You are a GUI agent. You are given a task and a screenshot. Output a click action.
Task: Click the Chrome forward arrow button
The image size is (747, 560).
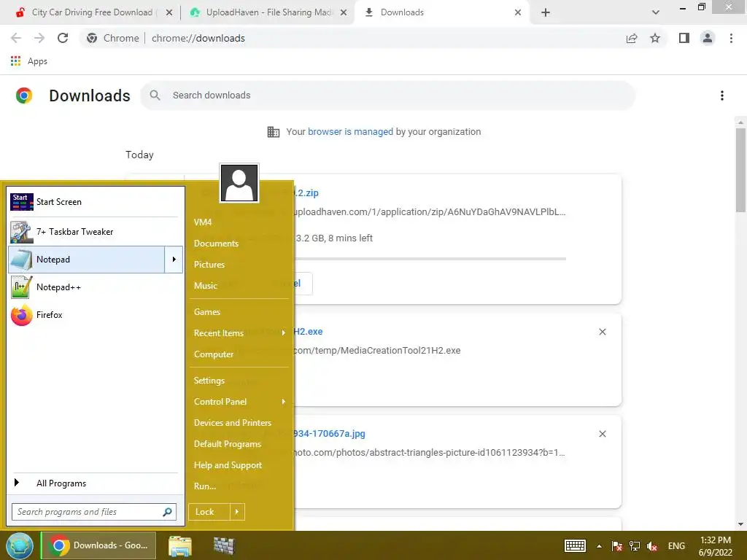(39, 38)
